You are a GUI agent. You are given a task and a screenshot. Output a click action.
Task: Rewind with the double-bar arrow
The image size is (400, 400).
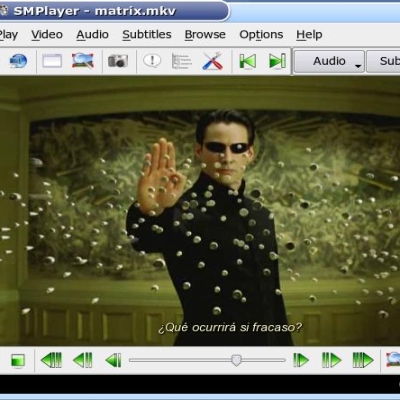(x=83, y=360)
